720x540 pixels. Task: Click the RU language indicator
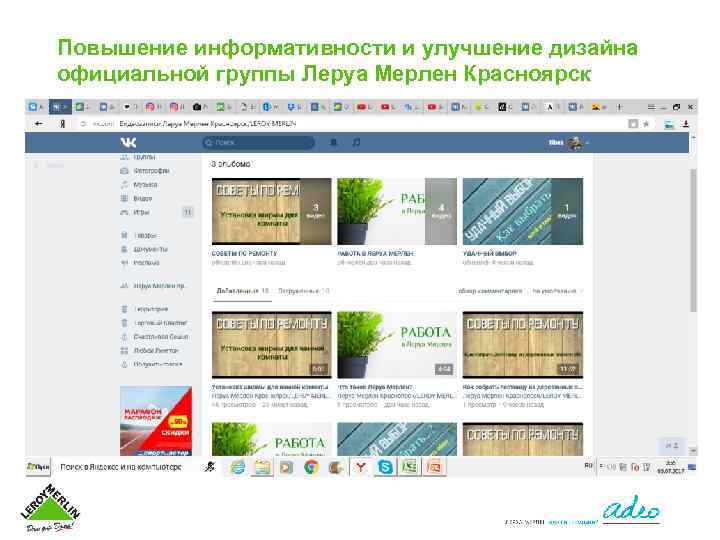588,466
